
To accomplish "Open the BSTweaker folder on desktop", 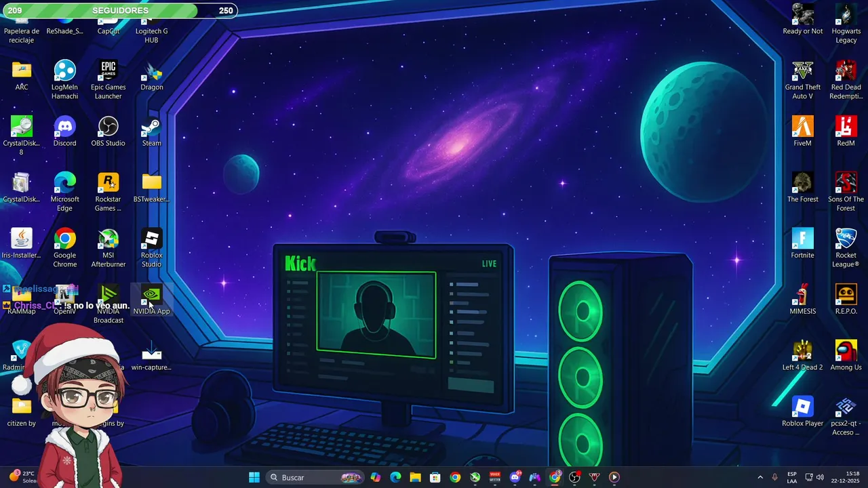I will 152,188.
